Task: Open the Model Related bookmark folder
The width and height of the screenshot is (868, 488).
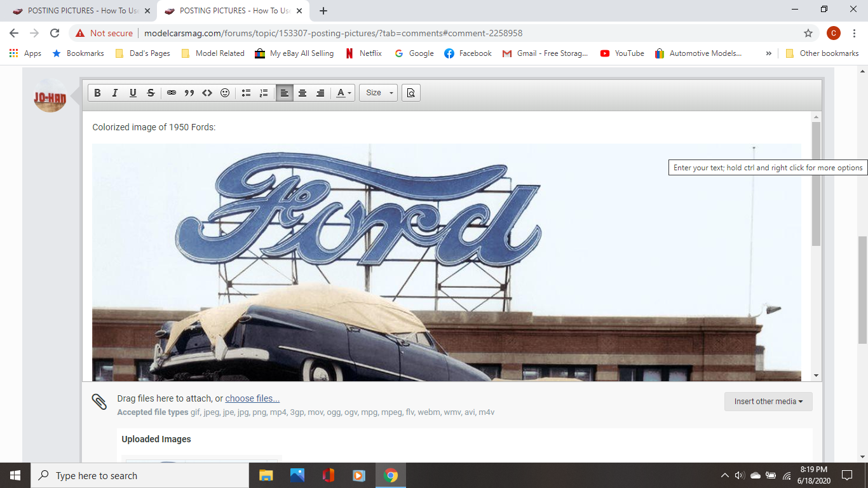Action: point(213,53)
